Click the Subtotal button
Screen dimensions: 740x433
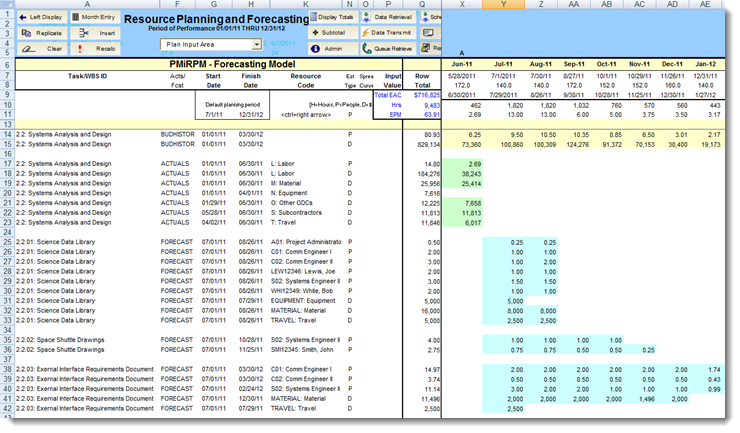[333, 33]
